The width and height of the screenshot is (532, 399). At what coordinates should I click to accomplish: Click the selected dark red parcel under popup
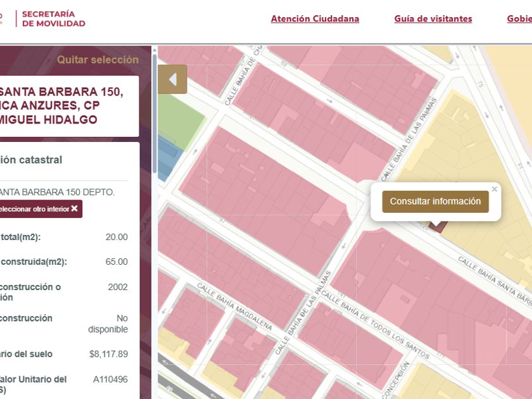(439, 227)
